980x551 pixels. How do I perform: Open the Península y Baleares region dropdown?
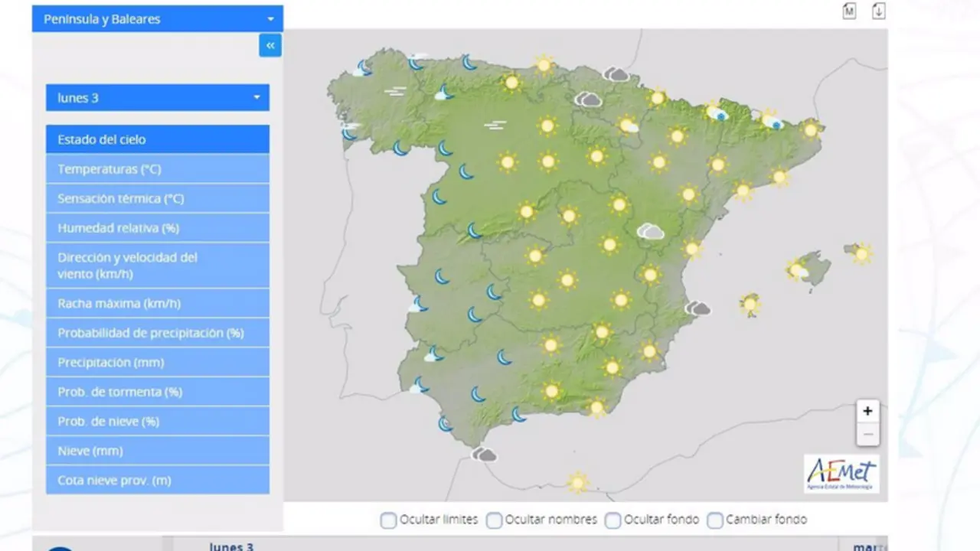[157, 18]
